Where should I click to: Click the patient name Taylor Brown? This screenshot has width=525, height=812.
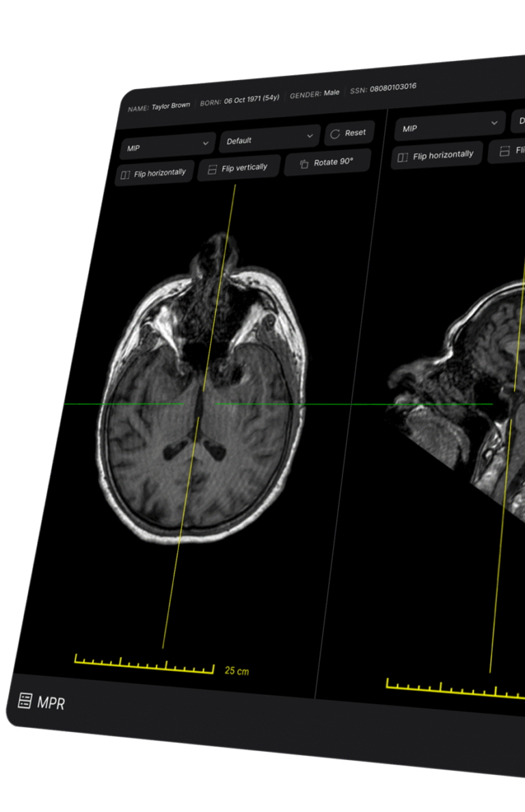click(170, 106)
